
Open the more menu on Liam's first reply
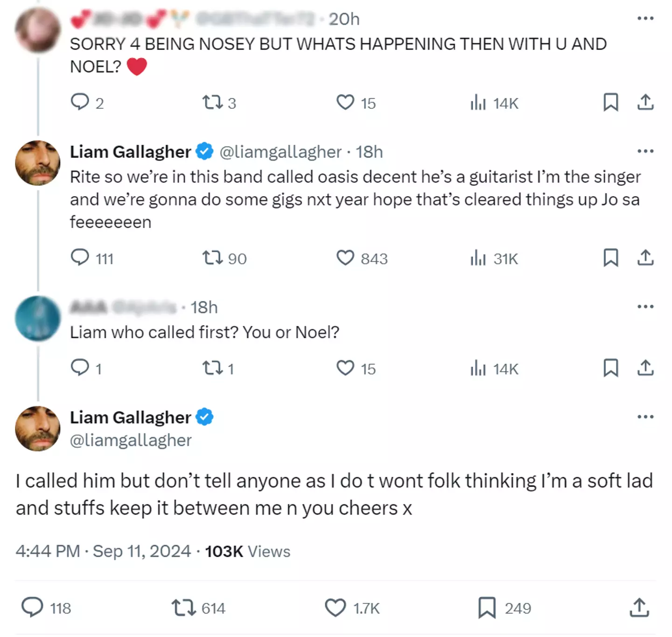point(645,150)
